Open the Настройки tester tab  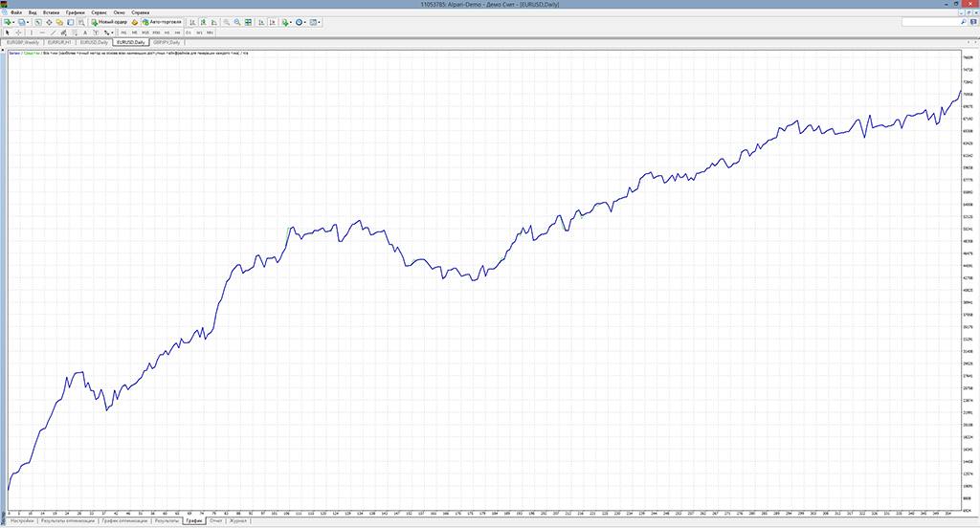pyautogui.click(x=22, y=520)
